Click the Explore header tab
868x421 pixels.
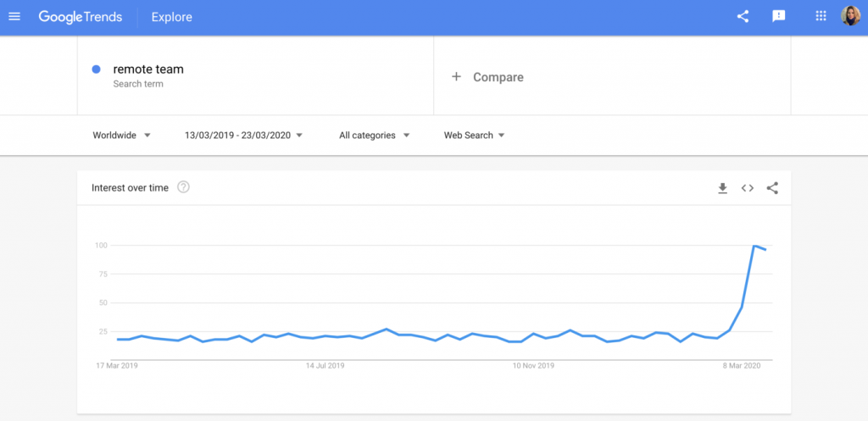tap(171, 17)
